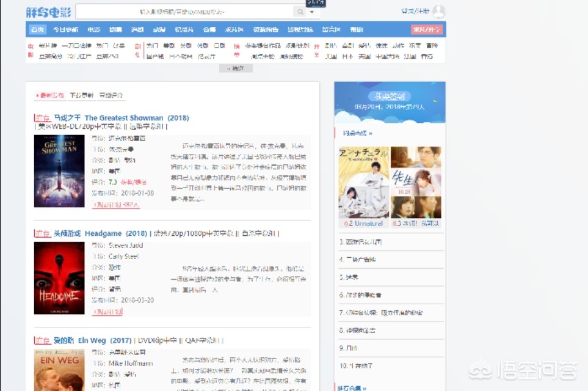Open the Ein Weg (2017) title link
588x391 pixels.
click(x=93, y=340)
